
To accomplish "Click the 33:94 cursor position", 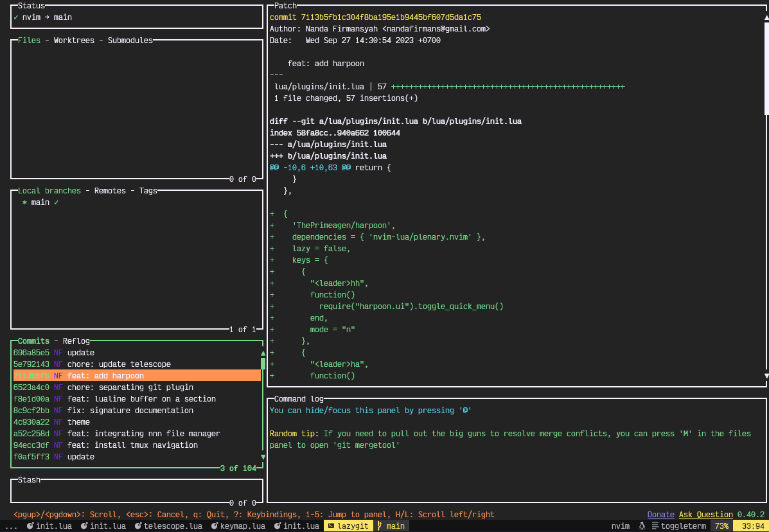I will tap(751, 526).
